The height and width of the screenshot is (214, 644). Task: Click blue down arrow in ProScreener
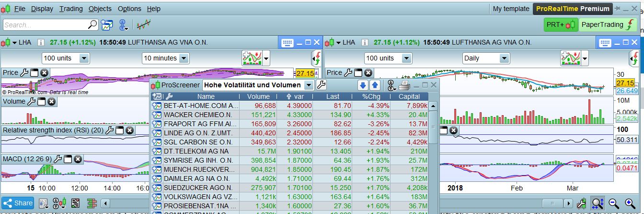(363, 85)
